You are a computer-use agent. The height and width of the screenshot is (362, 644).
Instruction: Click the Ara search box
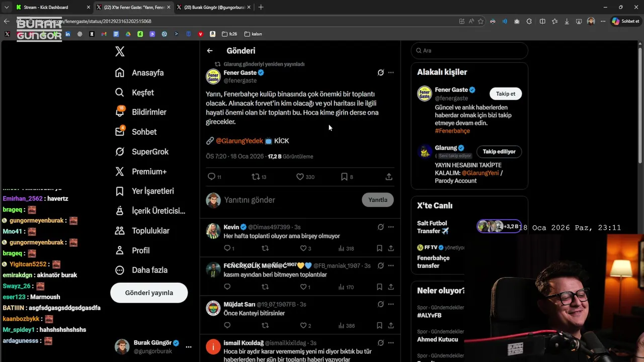469,51
